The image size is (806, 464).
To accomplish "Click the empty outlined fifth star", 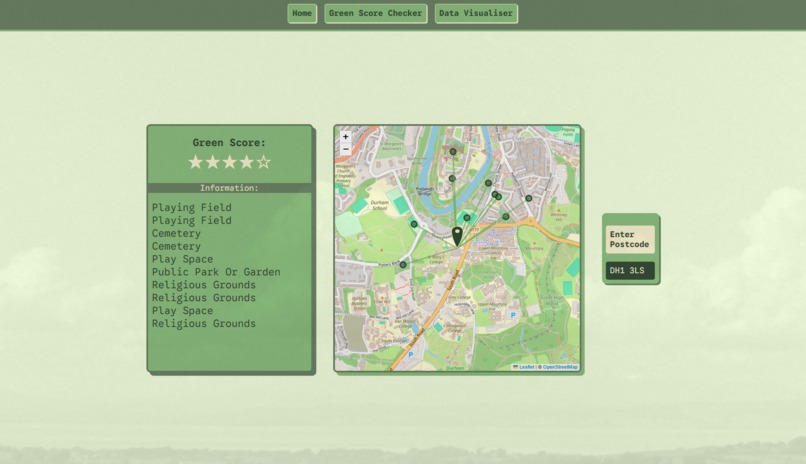I will click(264, 162).
